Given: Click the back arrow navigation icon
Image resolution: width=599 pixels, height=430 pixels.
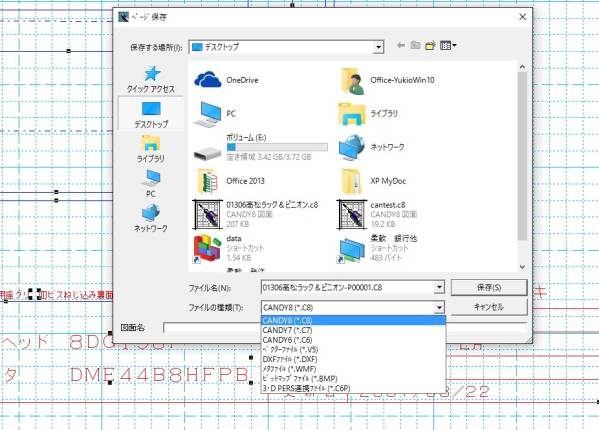Looking at the screenshot, I should tap(401, 45).
